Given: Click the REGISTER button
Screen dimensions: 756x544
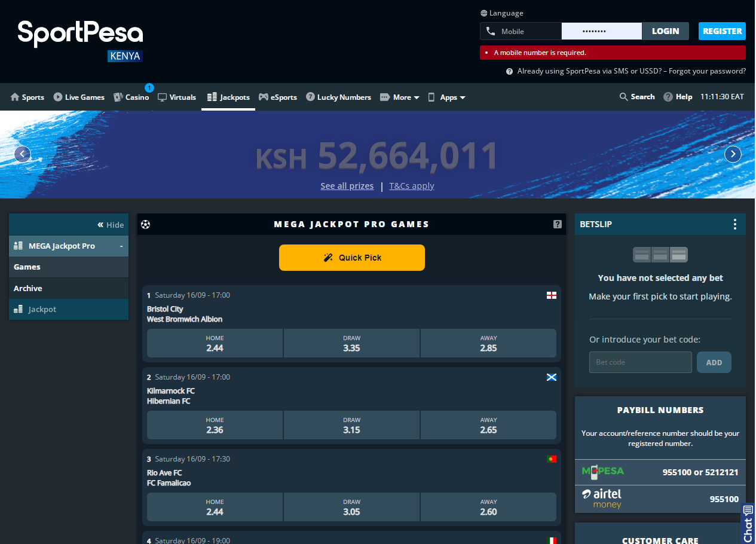Looking at the screenshot, I should (722, 31).
